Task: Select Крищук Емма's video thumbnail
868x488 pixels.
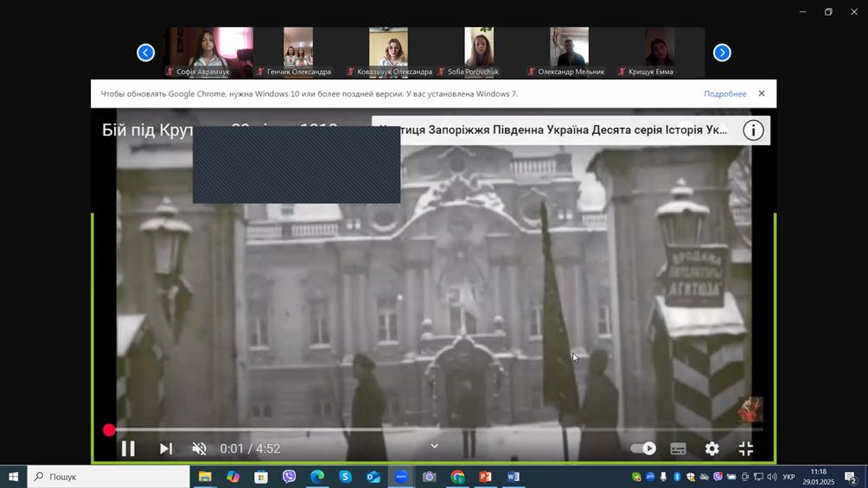Action: [x=660, y=52]
